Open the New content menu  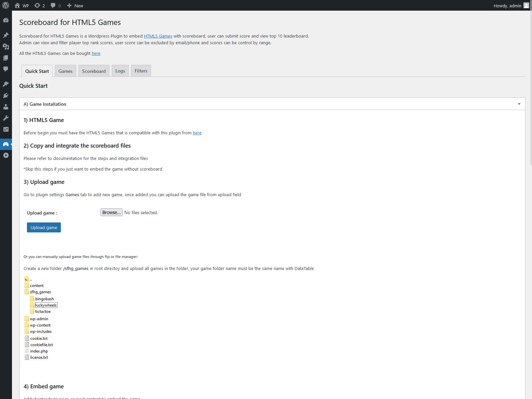point(75,6)
